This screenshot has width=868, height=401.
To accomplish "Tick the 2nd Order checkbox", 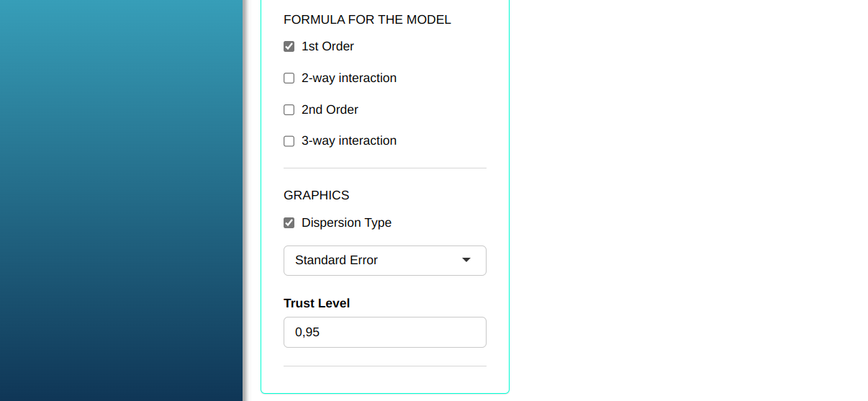I will tap(289, 110).
